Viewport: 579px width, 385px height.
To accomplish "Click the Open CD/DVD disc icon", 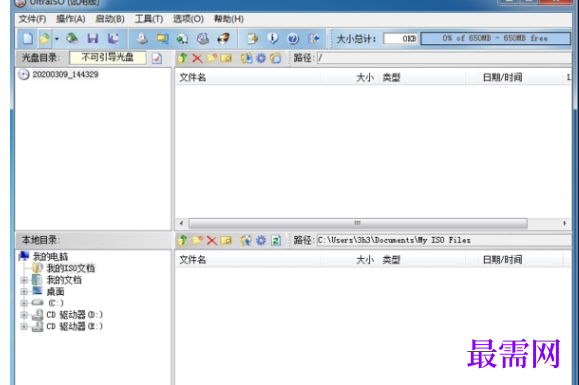I will tap(72, 38).
